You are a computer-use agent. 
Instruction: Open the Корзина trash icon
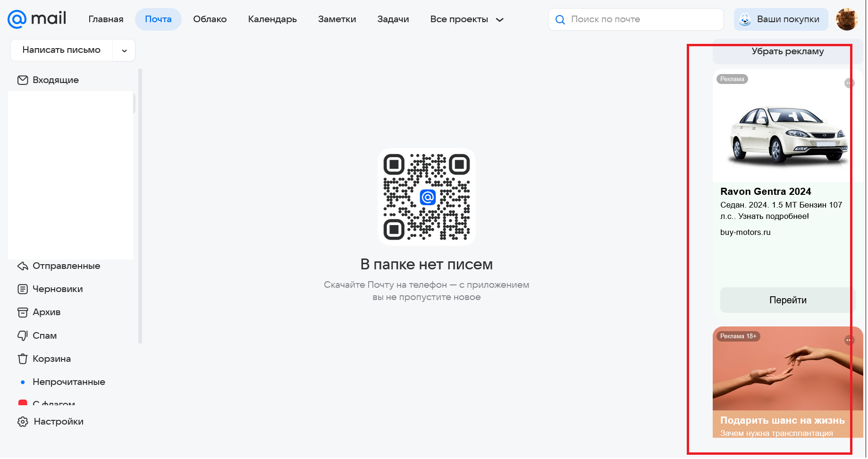click(23, 359)
